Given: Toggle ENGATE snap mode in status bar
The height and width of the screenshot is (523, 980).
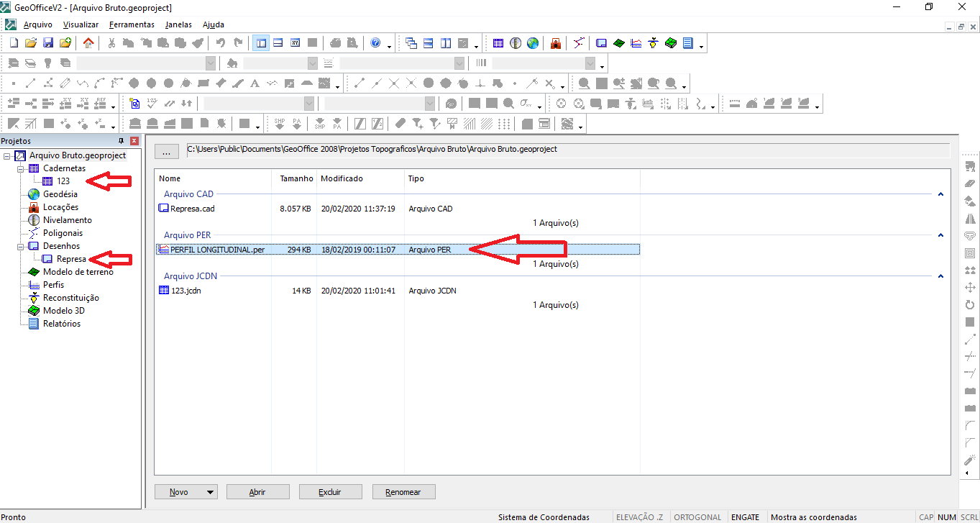Looking at the screenshot, I should (745, 517).
